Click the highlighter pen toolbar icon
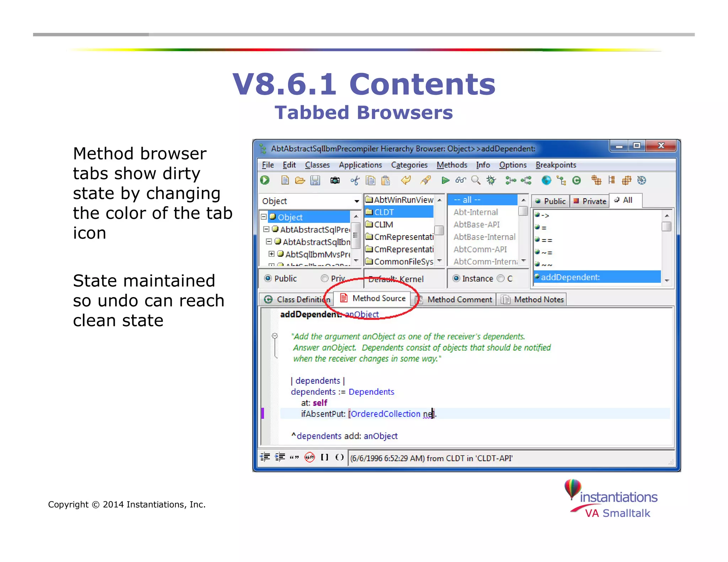The image size is (728, 562). (x=425, y=180)
